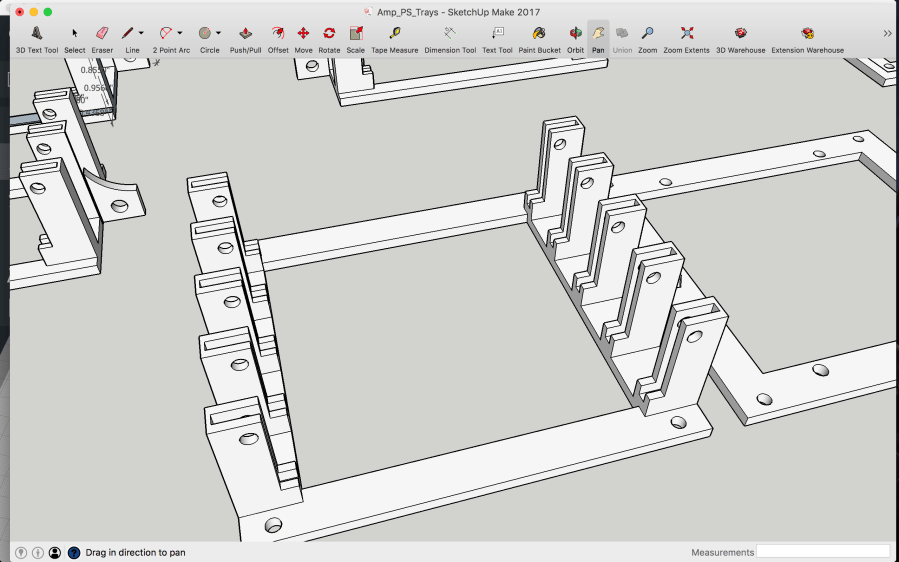Expand the Circle tool dropdown arrow
Viewport: 899px width, 562px height.
218,33
